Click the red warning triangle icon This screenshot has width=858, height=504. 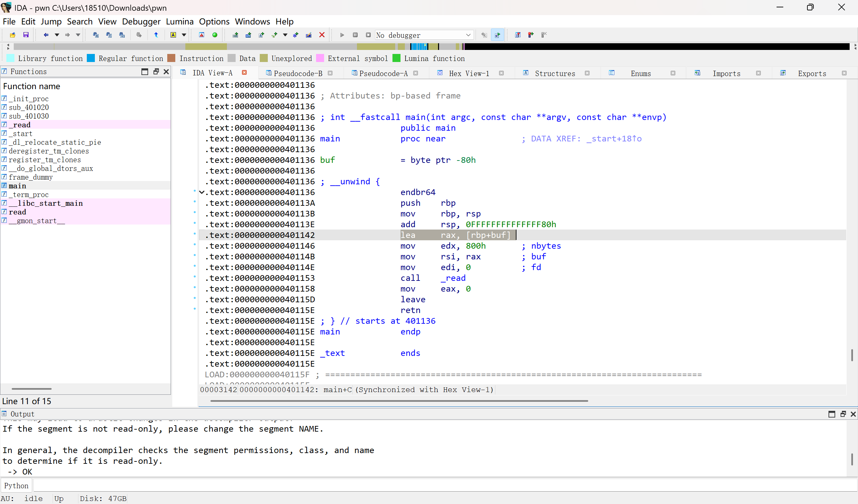tap(201, 35)
